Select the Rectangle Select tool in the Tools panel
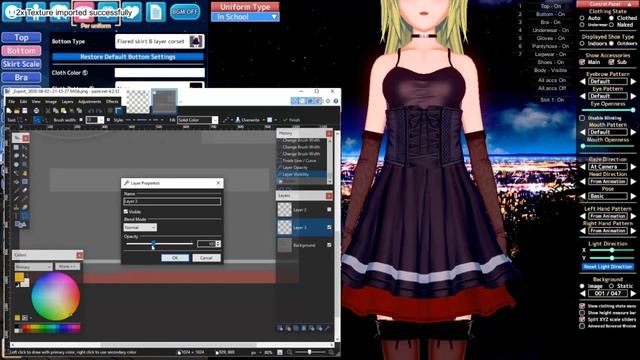This screenshot has height=360, width=640. (16, 147)
